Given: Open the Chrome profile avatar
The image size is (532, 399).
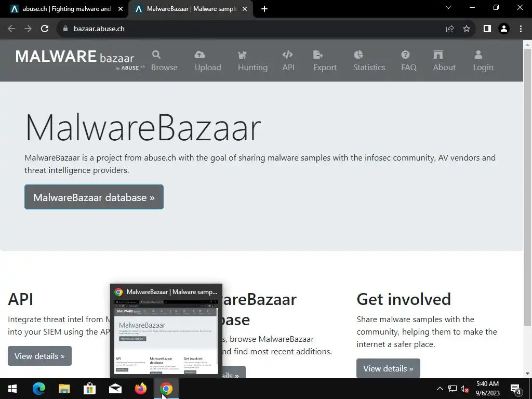Looking at the screenshot, I should point(504,29).
